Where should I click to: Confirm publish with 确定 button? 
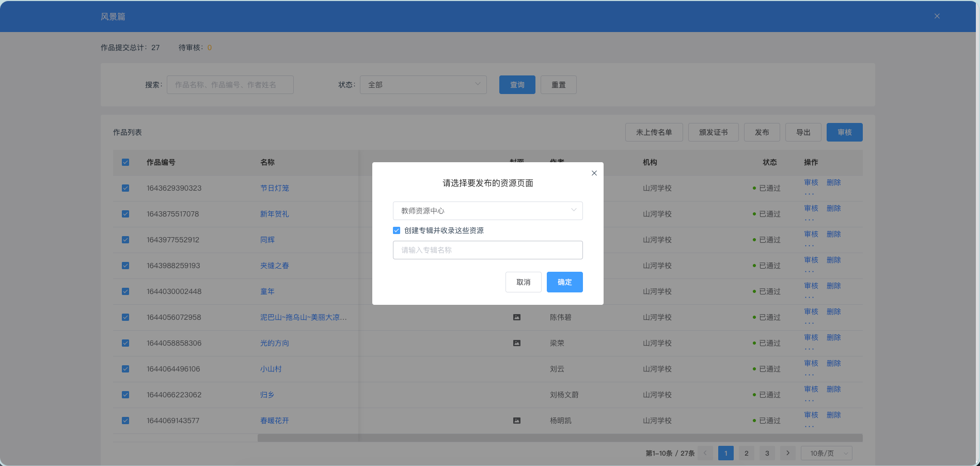coord(564,282)
